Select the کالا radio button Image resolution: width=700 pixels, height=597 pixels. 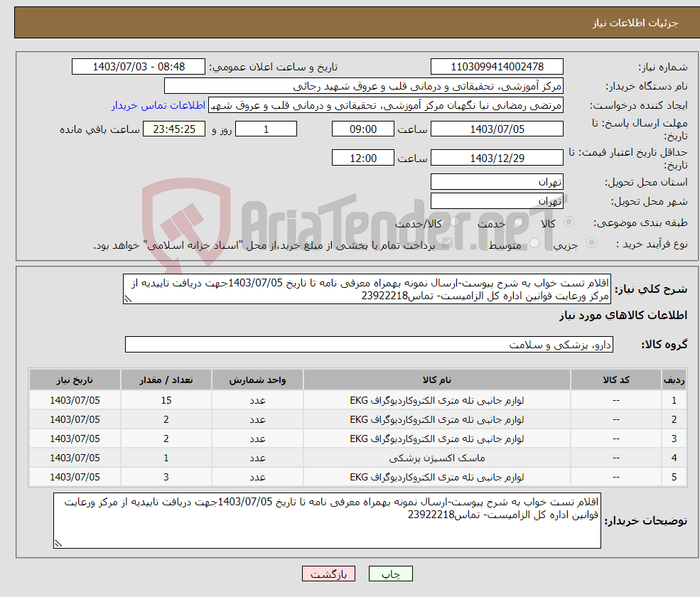(x=569, y=222)
